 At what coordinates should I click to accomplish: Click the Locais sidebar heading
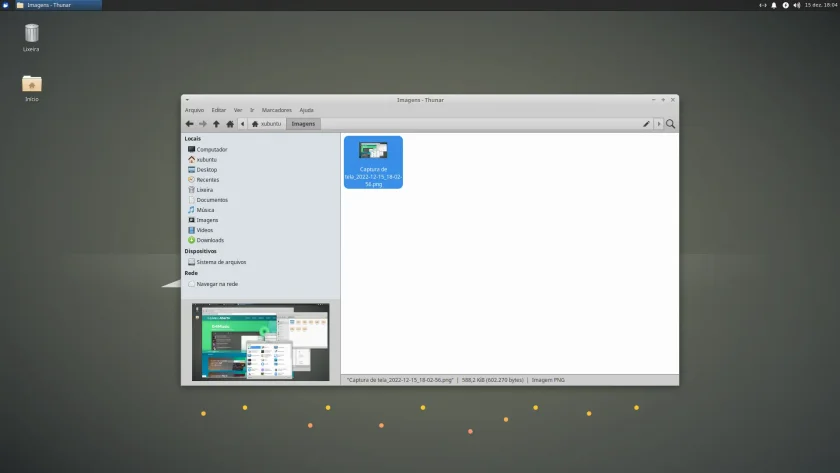tap(193, 139)
